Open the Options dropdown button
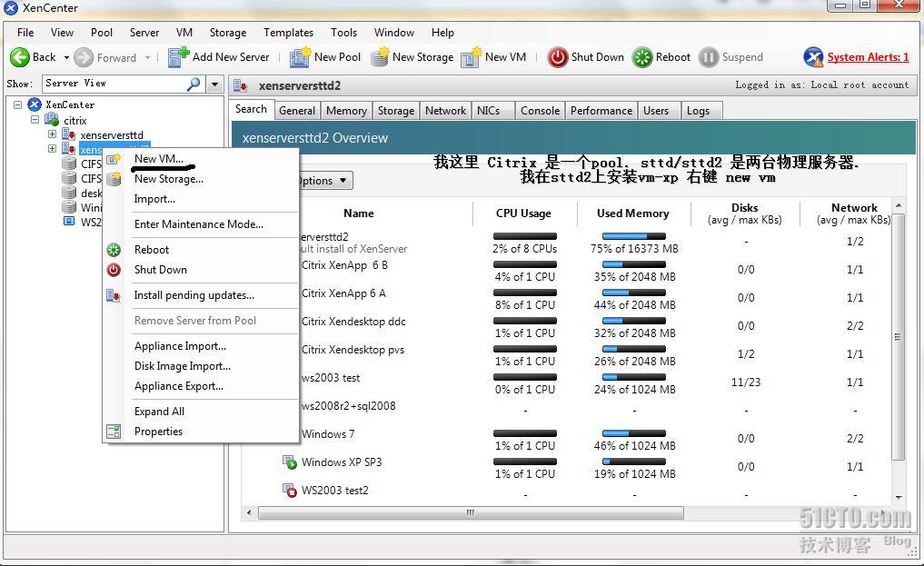 click(326, 181)
